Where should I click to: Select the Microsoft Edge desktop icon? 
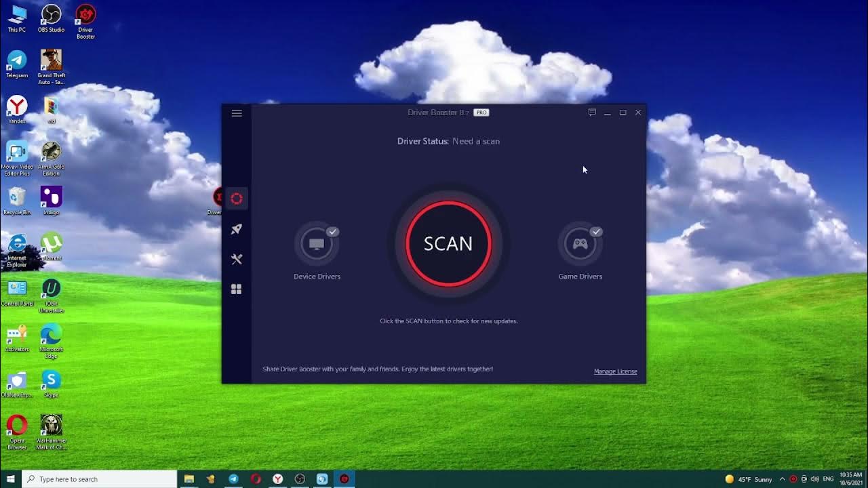52,341
